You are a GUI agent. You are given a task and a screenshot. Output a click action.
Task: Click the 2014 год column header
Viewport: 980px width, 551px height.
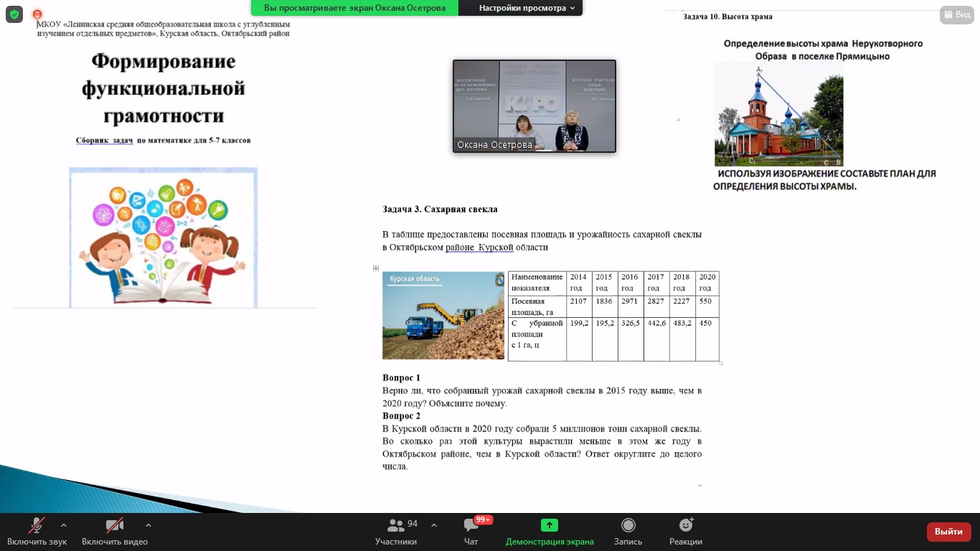point(579,283)
